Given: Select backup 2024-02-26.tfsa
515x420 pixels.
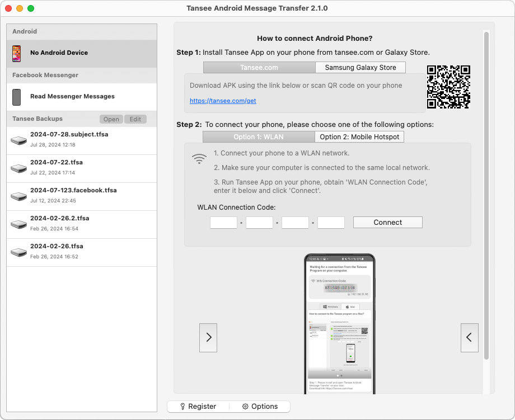Looking at the screenshot, I should click(82, 252).
